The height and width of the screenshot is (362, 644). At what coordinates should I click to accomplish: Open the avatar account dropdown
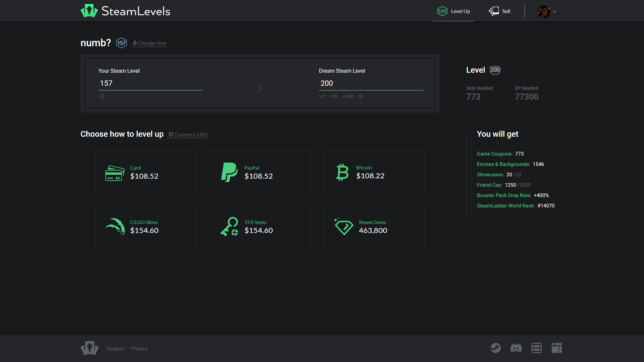pyautogui.click(x=547, y=11)
